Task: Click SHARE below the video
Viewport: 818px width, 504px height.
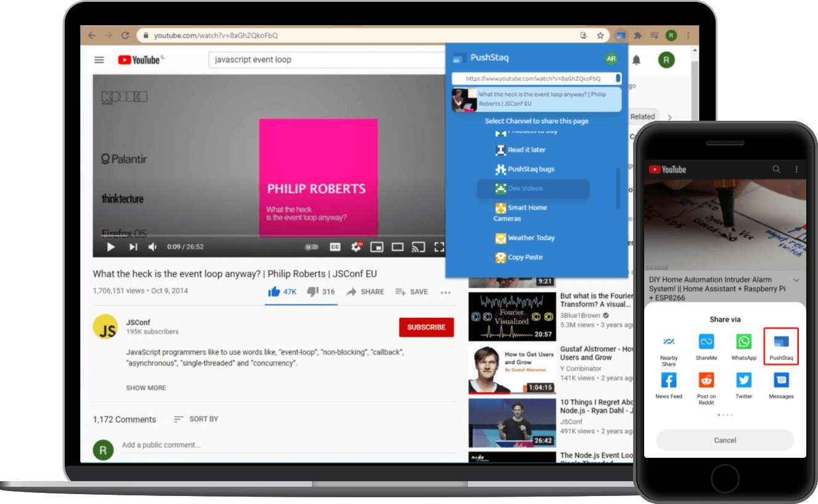Action: click(x=365, y=292)
